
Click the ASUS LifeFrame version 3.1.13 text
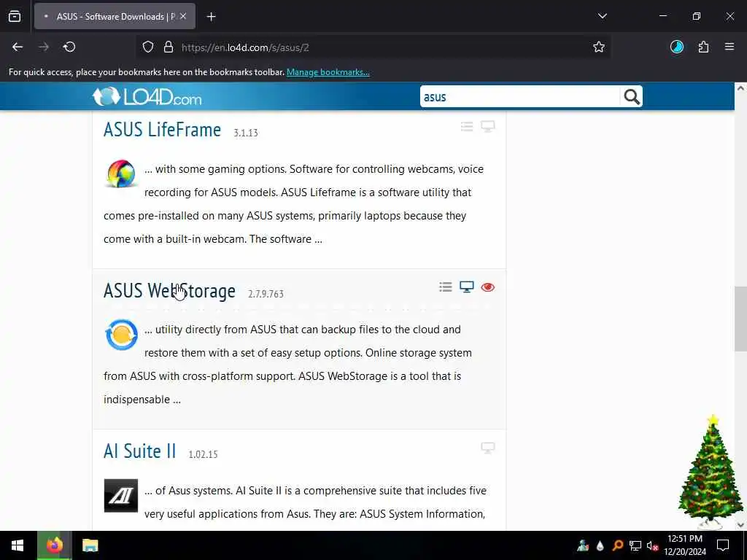246,133
